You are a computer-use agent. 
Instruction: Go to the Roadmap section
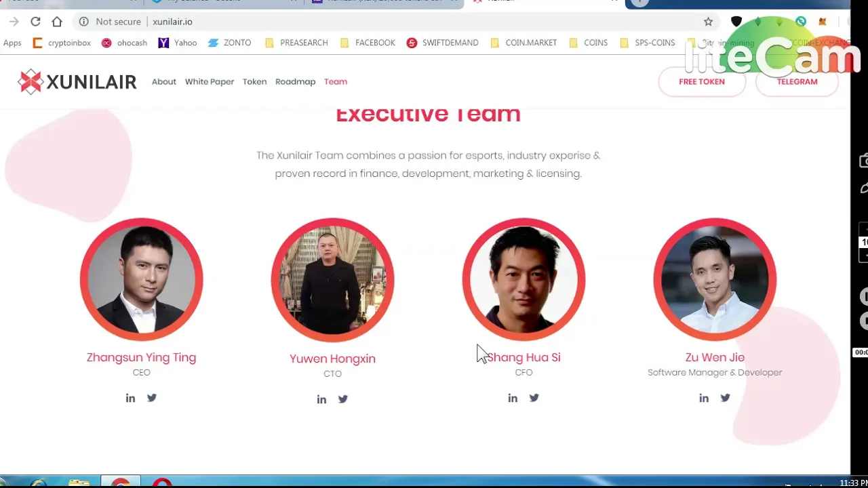tap(295, 81)
